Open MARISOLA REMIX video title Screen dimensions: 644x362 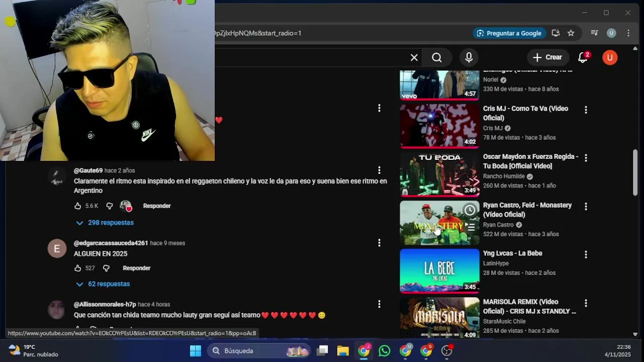tap(530, 306)
